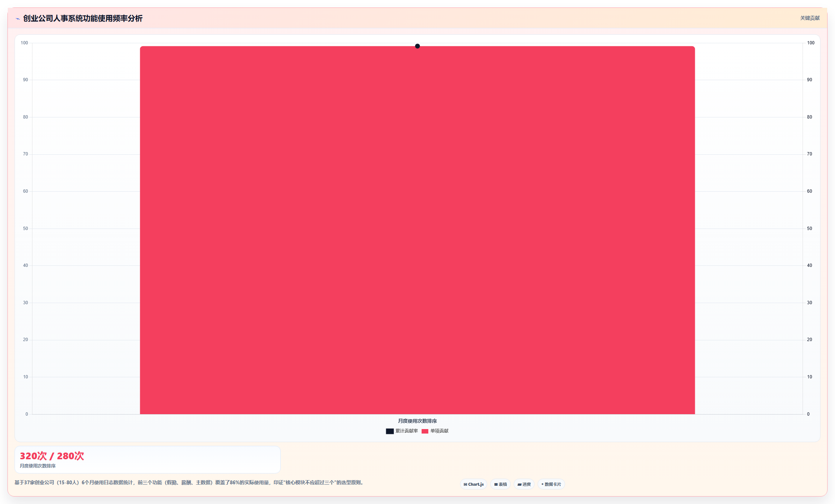Select the title 创业公司人事系统功能使用频率分析
Screen dimensions: 835x504
[x=83, y=18]
